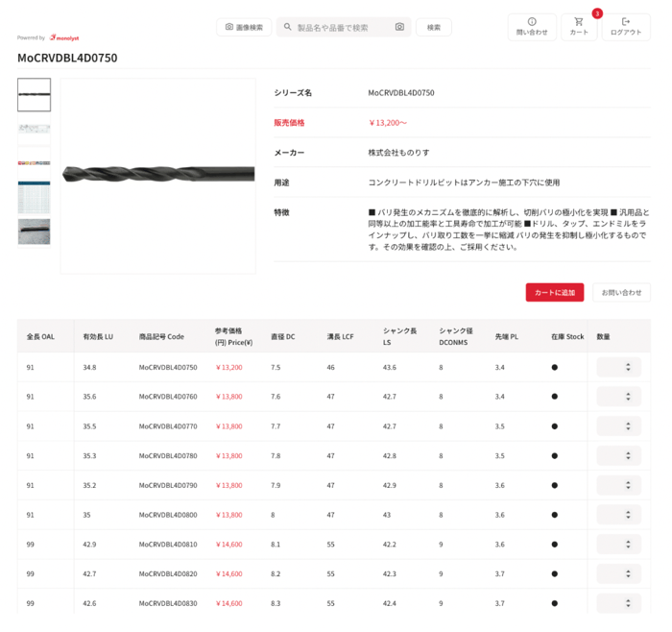Select the last thumbnail drill photo

pyautogui.click(x=34, y=231)
